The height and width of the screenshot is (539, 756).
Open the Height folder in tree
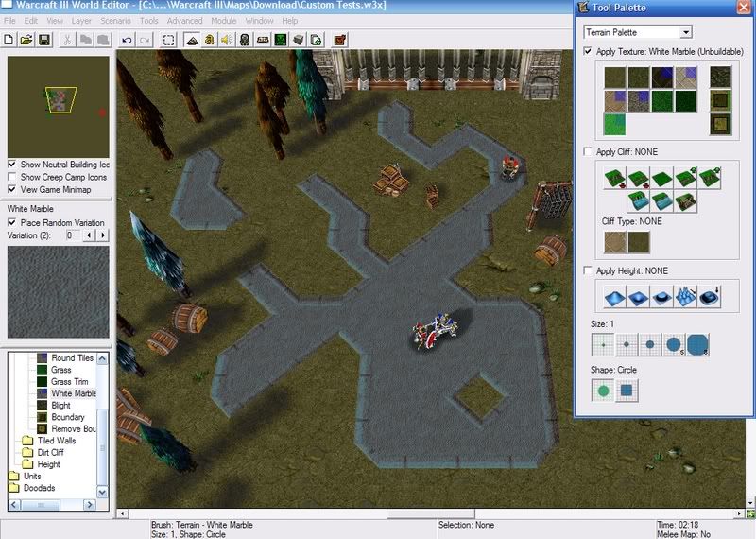click(48, 464)
